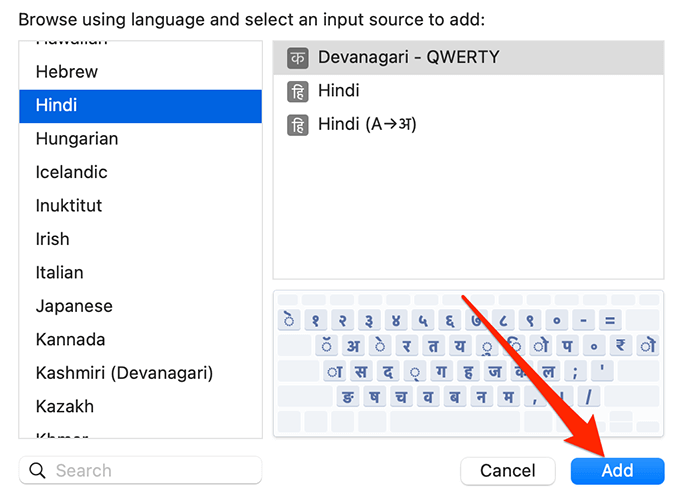Screen dimensions: 680x498
Task: Select Hindi in the language list
Action: [56, 105]
